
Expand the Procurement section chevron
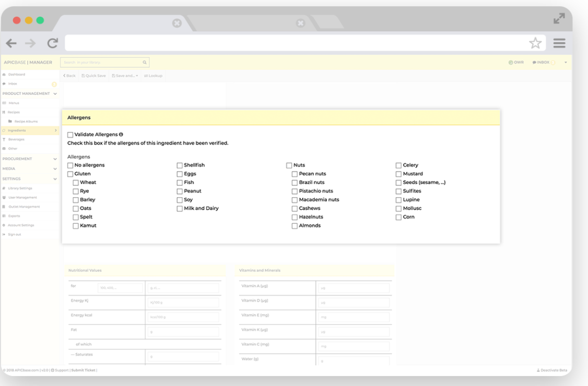[55, 159]
